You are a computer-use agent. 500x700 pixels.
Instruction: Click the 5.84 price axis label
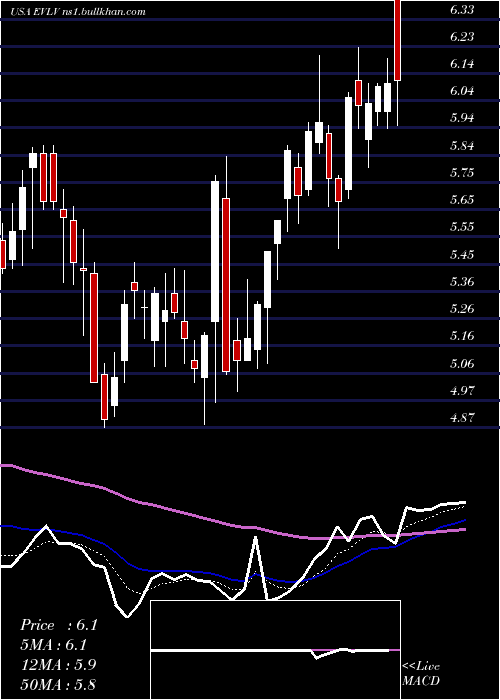click(x=462, y=146)
